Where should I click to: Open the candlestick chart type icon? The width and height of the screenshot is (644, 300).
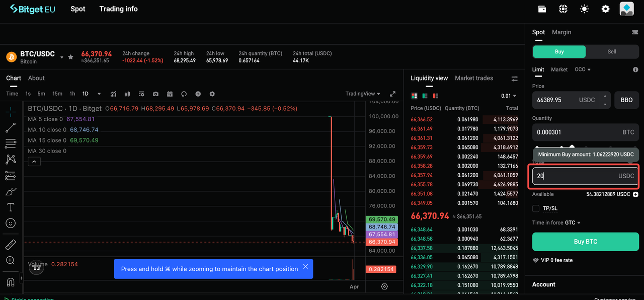127,94
